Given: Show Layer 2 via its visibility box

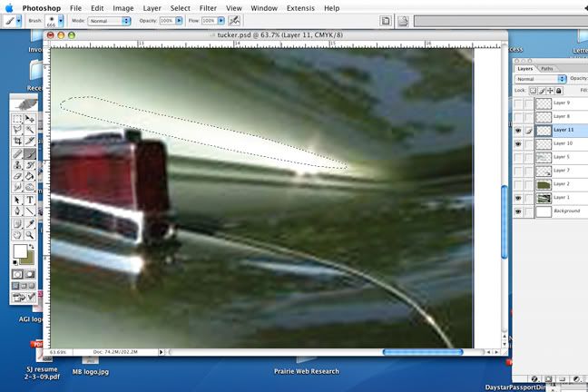Looking at the screenshot, I should (518, 184).
